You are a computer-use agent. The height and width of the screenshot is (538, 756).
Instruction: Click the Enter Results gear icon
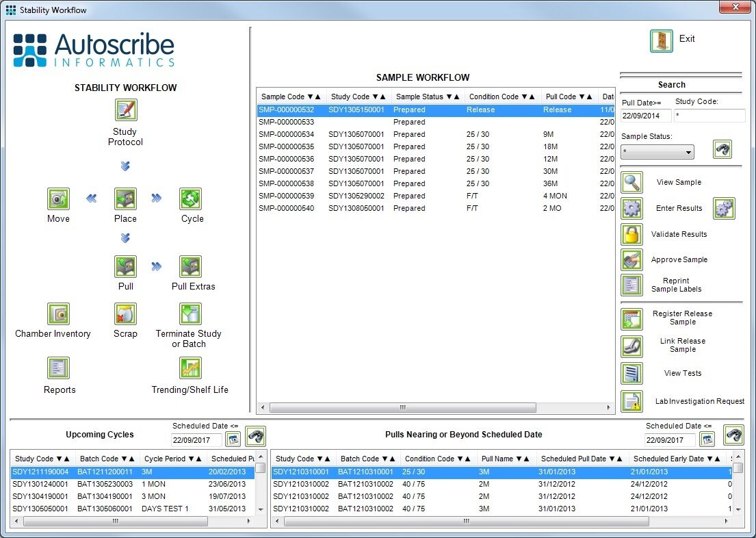tap(631, 209)
